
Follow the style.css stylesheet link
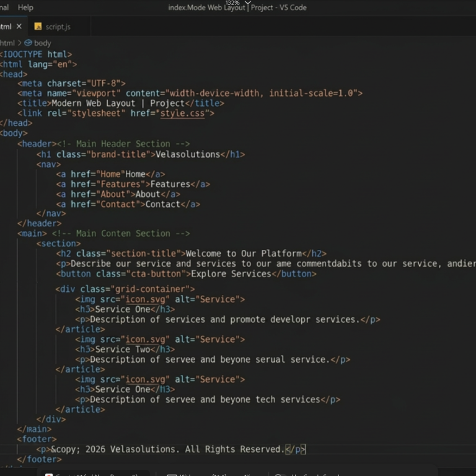pyautogui.click(x=182, y=113)
